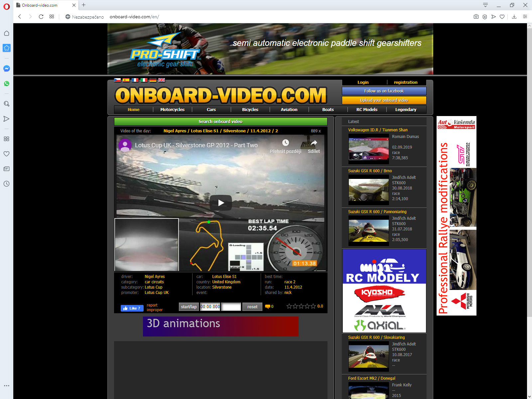Open Suzuki GSX R 600 / Brno link
The image size is (532, 399).
click(370, 171)
